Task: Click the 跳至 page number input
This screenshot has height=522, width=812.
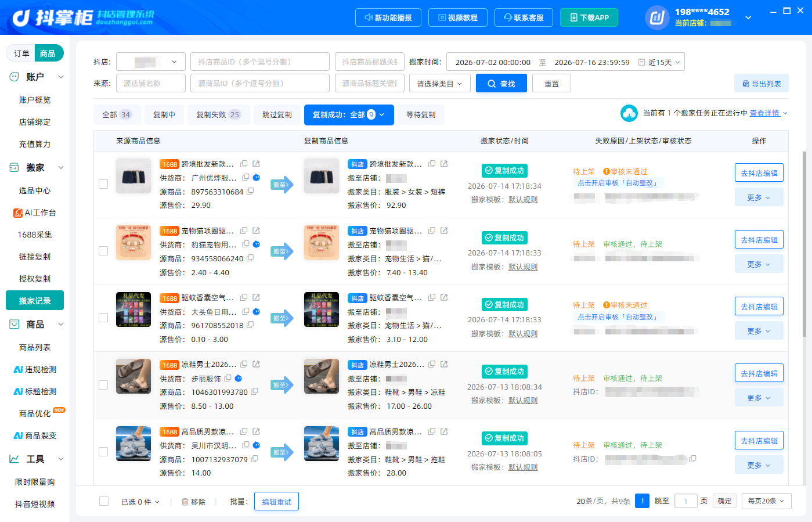Action: pyautogui.click(x=685, y=501)
